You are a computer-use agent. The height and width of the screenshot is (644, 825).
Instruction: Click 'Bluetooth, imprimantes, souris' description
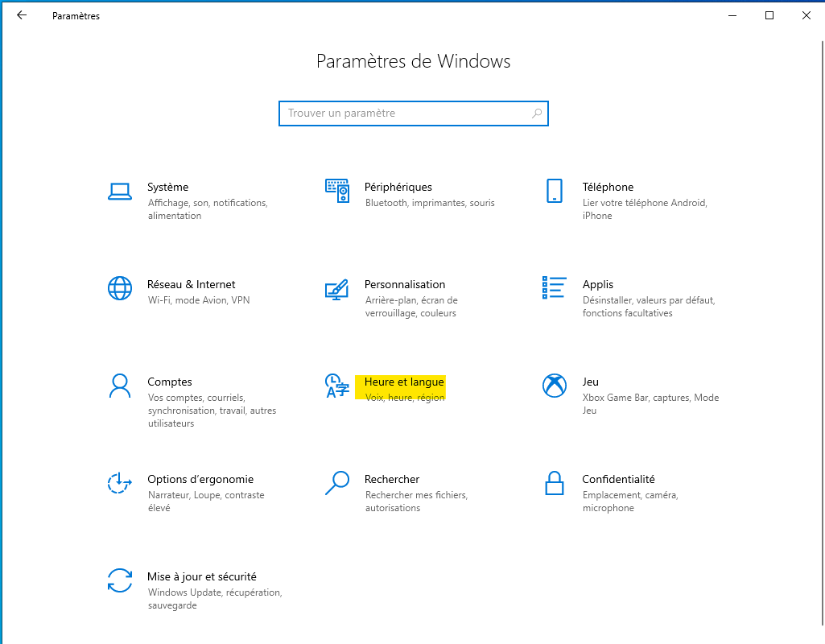pyautogui.click(x=430, y=203)
